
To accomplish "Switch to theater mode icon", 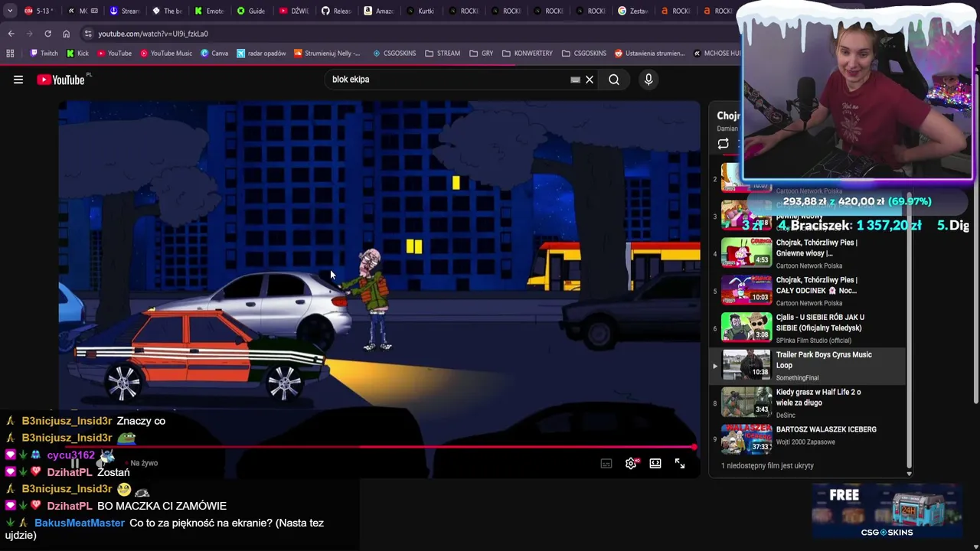I will click(655, 464).
